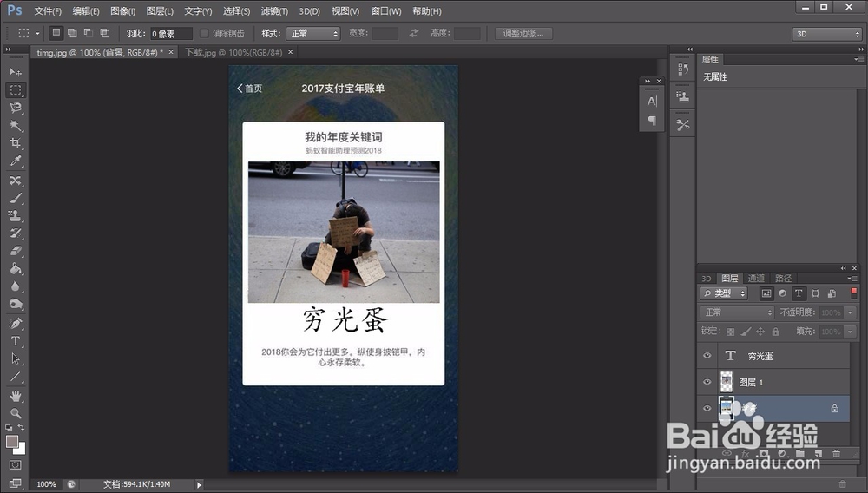Open the Character panel icon
The width and height of the screenshot is (868, 493).
pyautogui.click(x=652, y=101)
